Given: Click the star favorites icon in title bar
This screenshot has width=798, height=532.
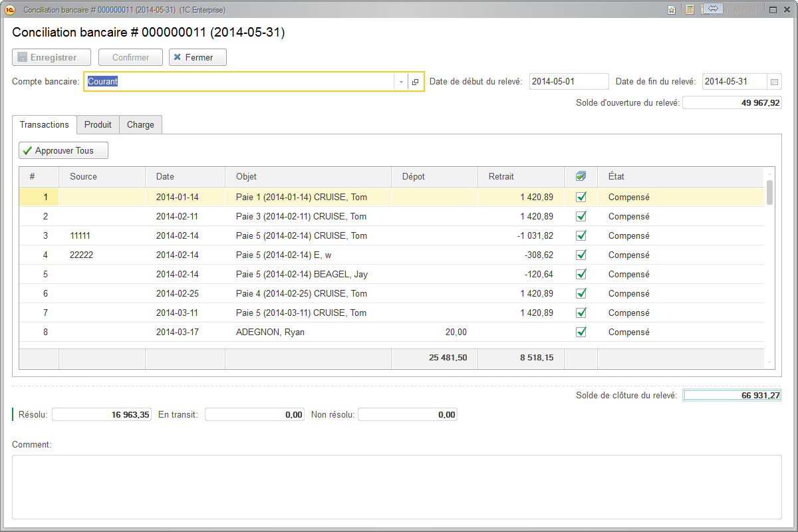Looking at the screenshot, I should click(x=672, y=9).
